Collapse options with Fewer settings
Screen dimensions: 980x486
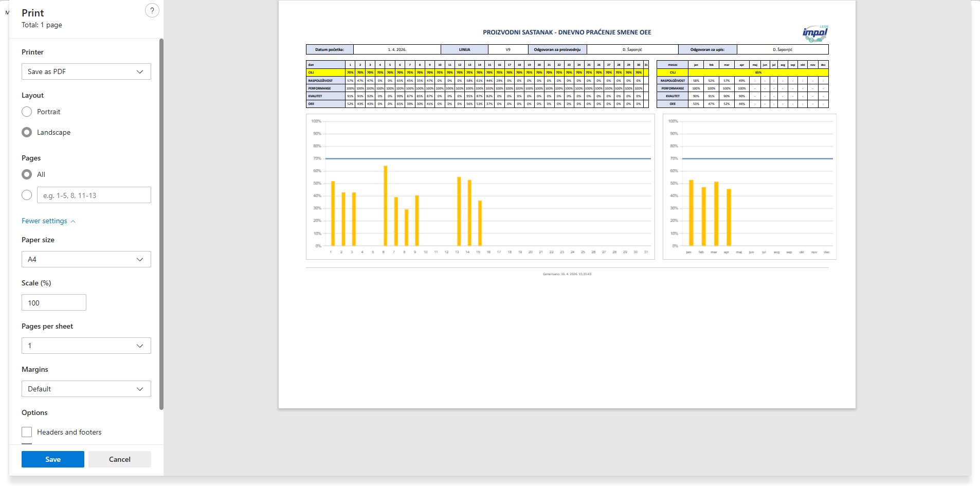click(x=48, y=221)
